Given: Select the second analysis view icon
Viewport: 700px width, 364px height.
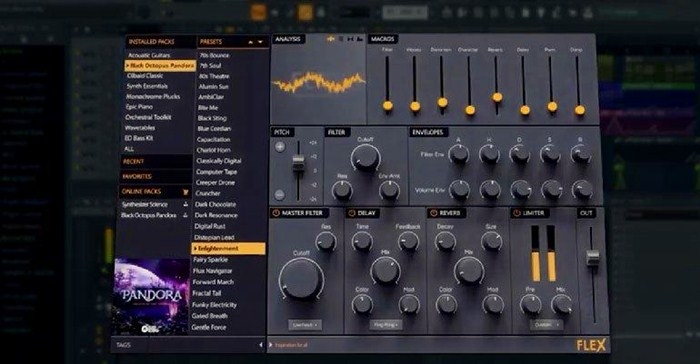Looking at the screenshot, I should [341, 39].
